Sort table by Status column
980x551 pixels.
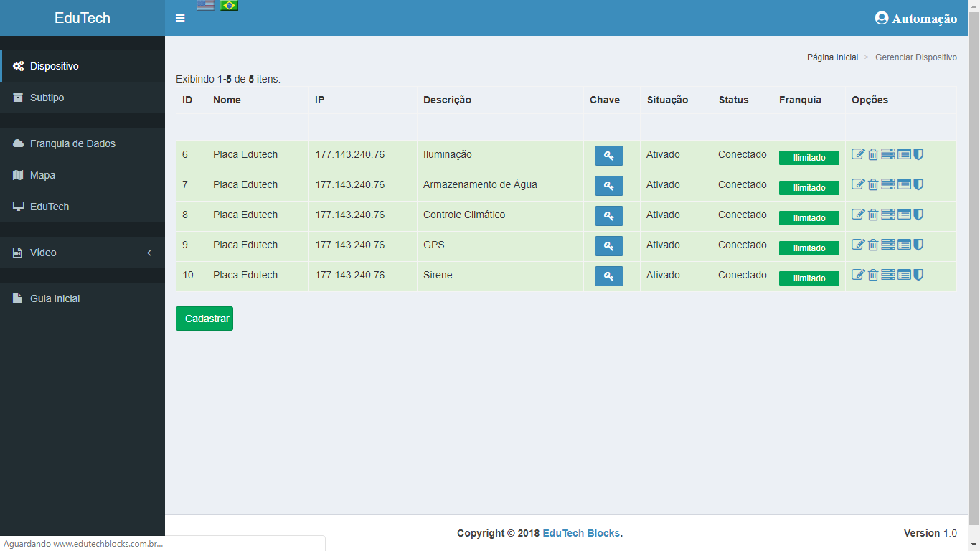tap(733, 100)
